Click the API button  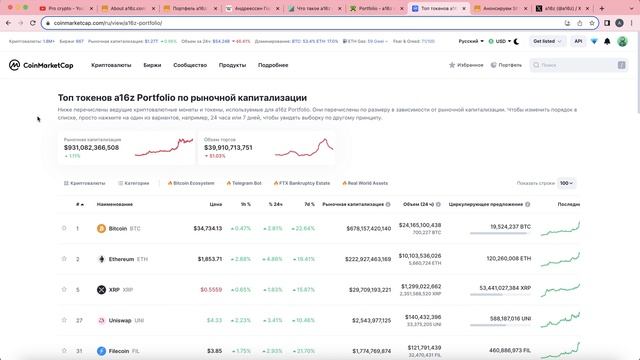(578, 41)
